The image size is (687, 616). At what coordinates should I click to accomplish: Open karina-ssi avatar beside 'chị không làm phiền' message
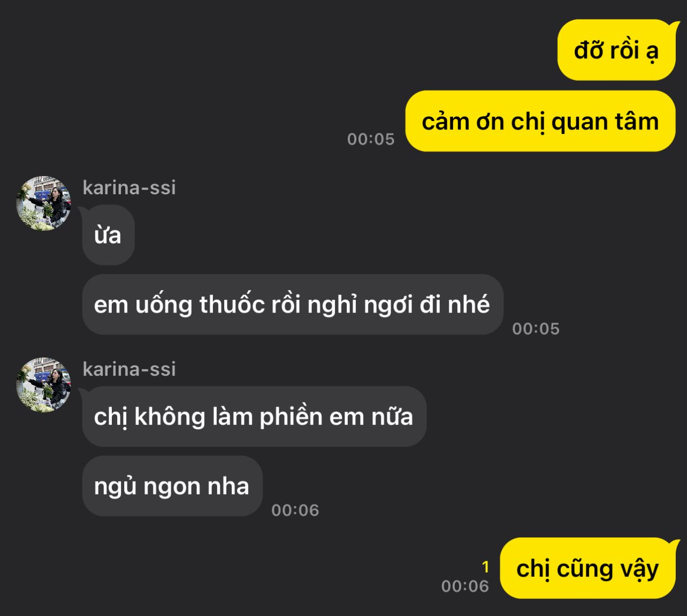coord(44,385)
